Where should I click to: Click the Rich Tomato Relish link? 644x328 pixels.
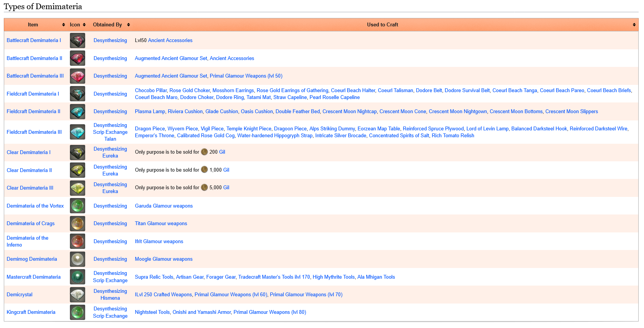(x=453, y=136)
